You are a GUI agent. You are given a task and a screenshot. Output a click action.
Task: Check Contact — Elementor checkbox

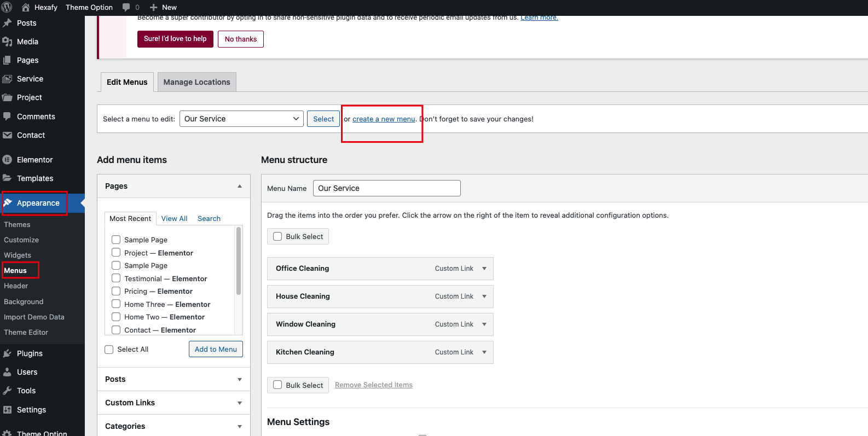(116, 330)
